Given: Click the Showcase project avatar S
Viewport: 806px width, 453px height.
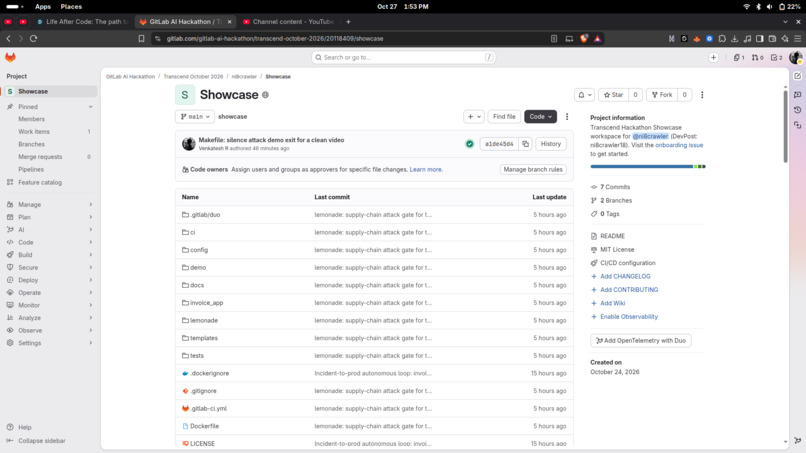Looking at the screenshot, I should (x=185, y=95).
